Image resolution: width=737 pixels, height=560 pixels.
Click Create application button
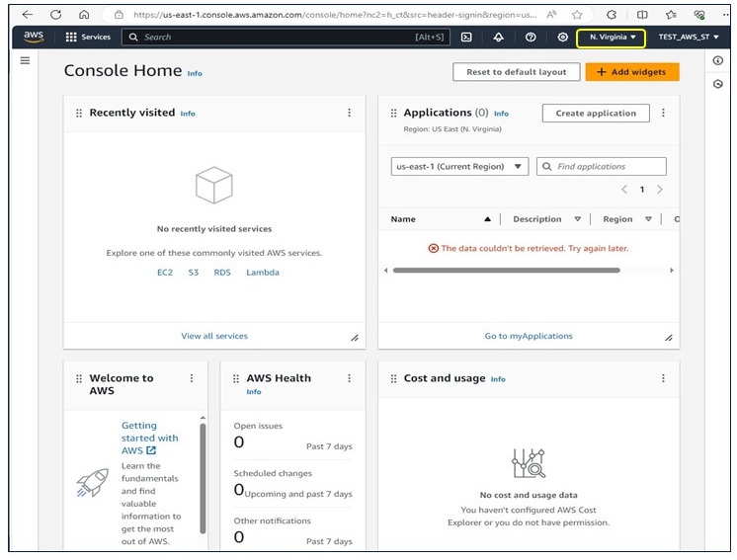point(596,114)
